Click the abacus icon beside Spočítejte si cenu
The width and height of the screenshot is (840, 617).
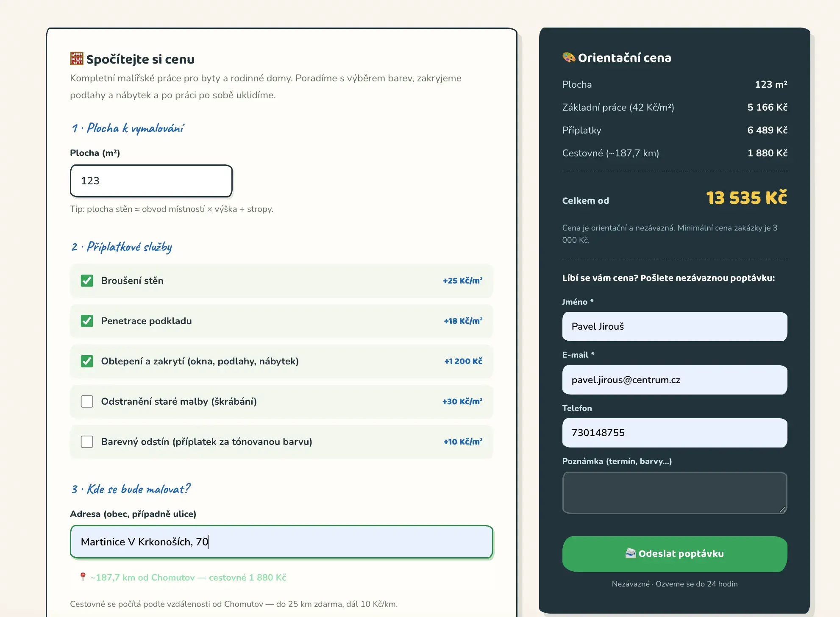[x=77, y=58]
